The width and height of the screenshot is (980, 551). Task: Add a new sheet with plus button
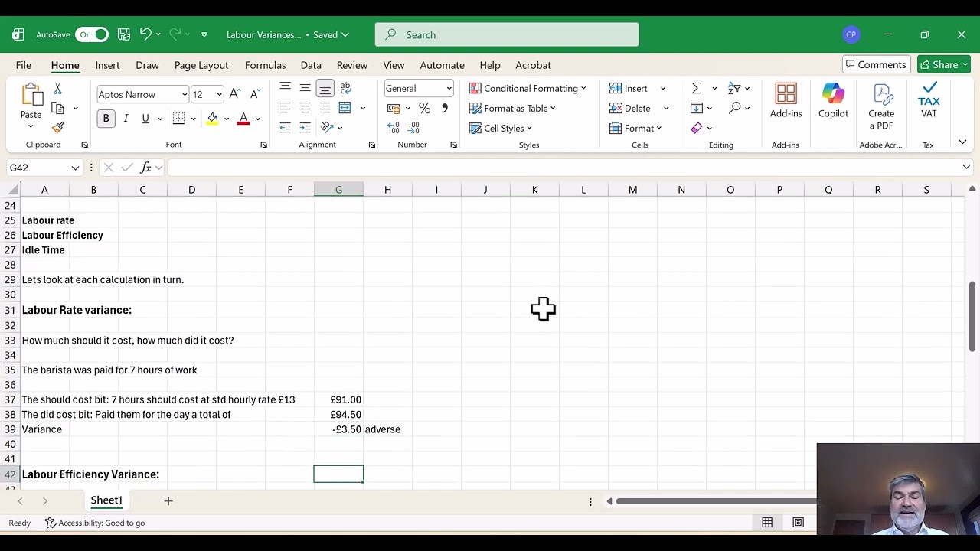168,501
